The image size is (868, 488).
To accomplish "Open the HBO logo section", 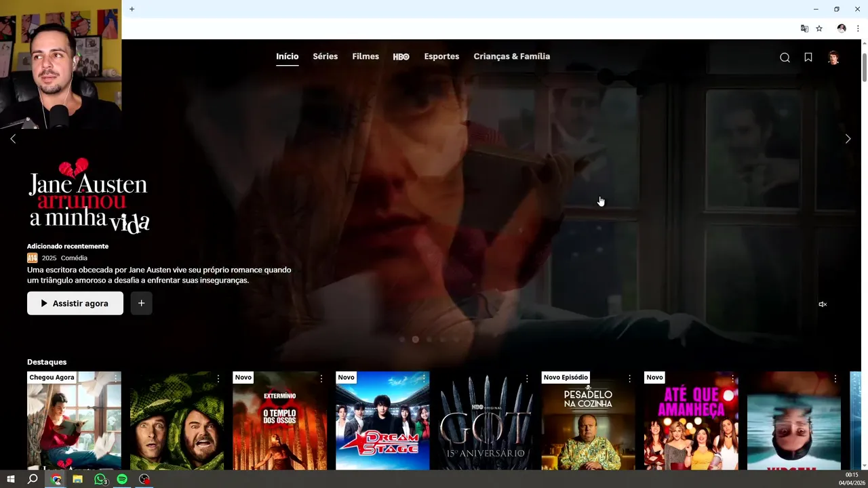I will point(401,57).
